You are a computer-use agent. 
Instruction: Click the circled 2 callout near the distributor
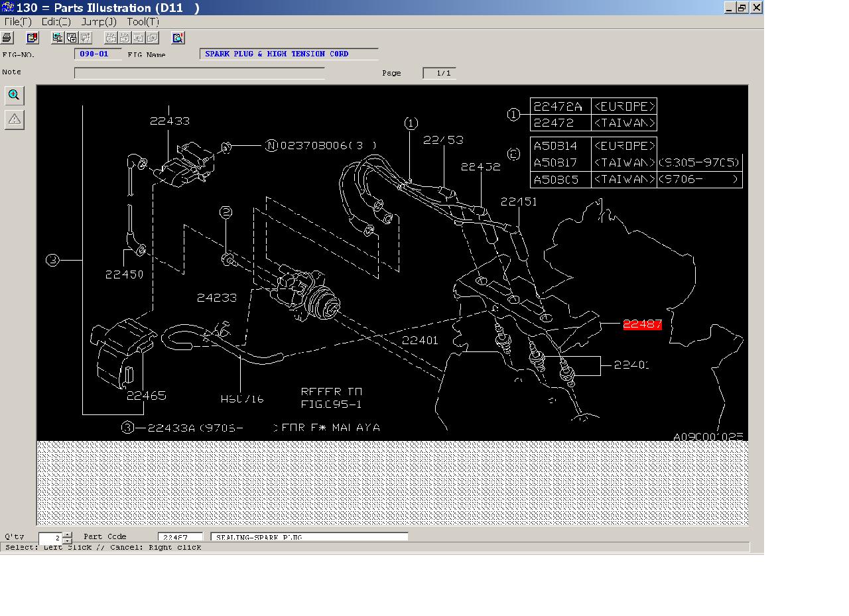pyautogui.click(x=226, y=212)
